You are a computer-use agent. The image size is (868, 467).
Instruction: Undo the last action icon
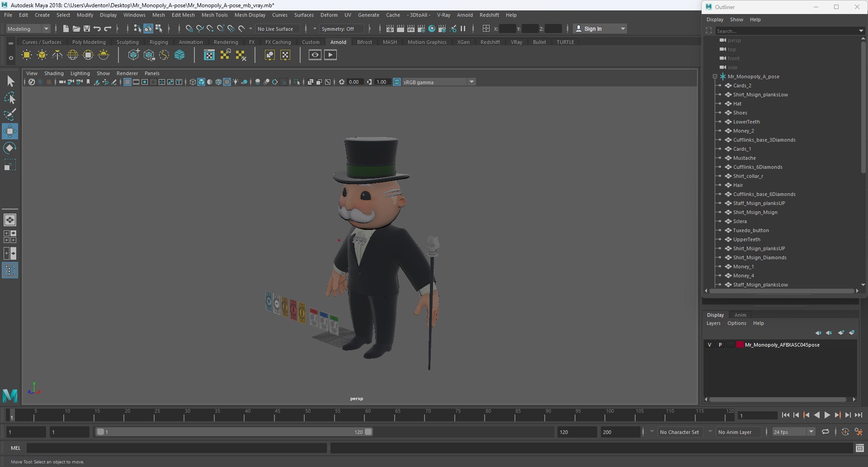coord(97,29)
